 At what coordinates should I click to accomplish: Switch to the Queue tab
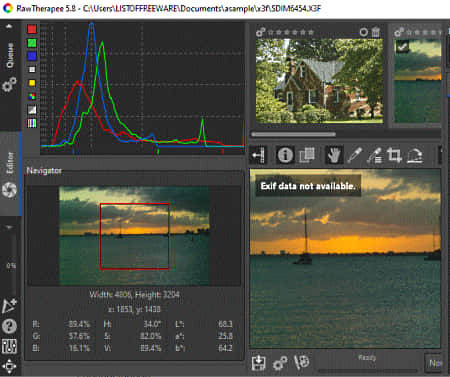click(x=10, y=55)
